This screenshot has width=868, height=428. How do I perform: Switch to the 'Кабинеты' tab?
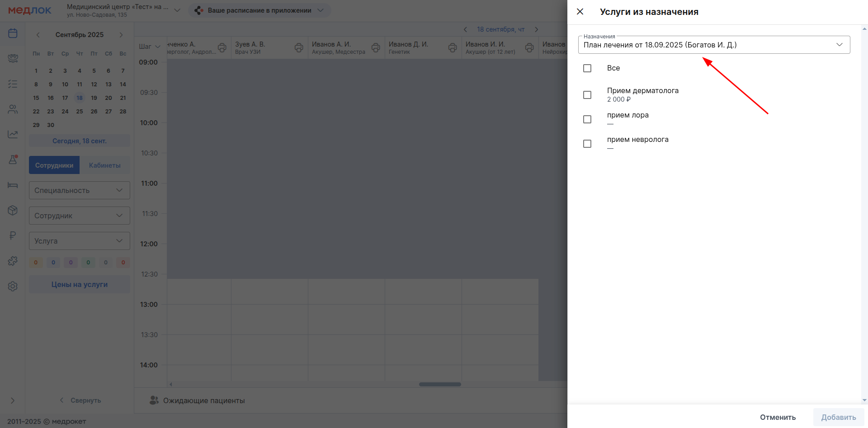105,165
